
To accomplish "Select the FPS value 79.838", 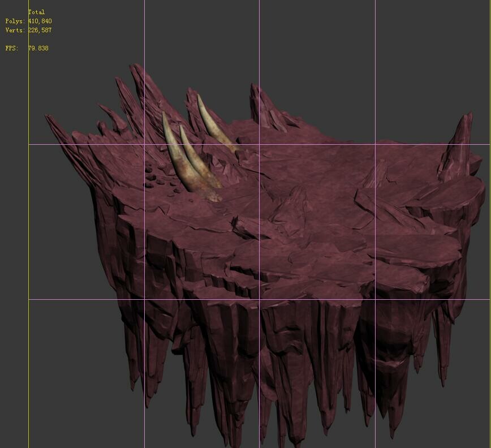I will coord(38,48).
